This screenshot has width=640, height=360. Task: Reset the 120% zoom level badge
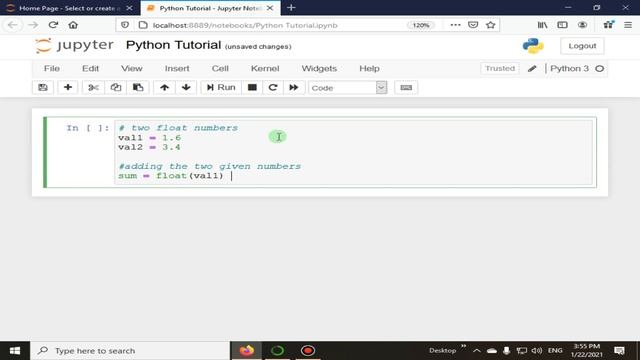[421, 25]
